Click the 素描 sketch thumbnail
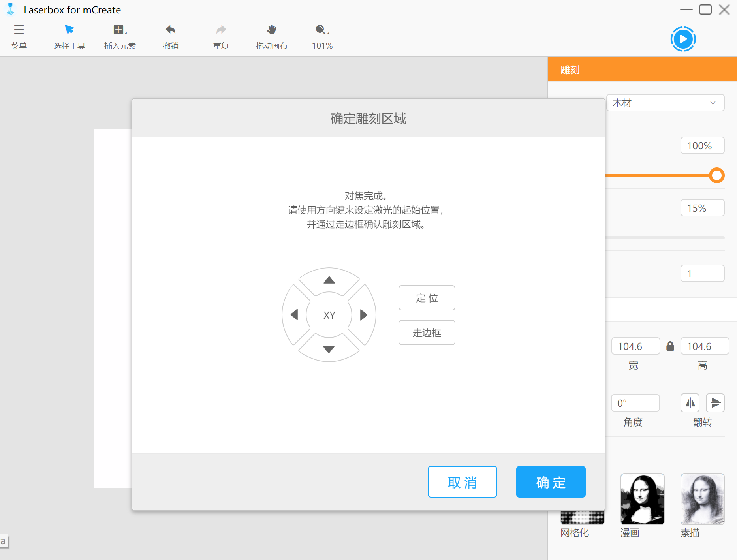The width and height of the screenshot is (737, 560). click(x=702, y=499)
